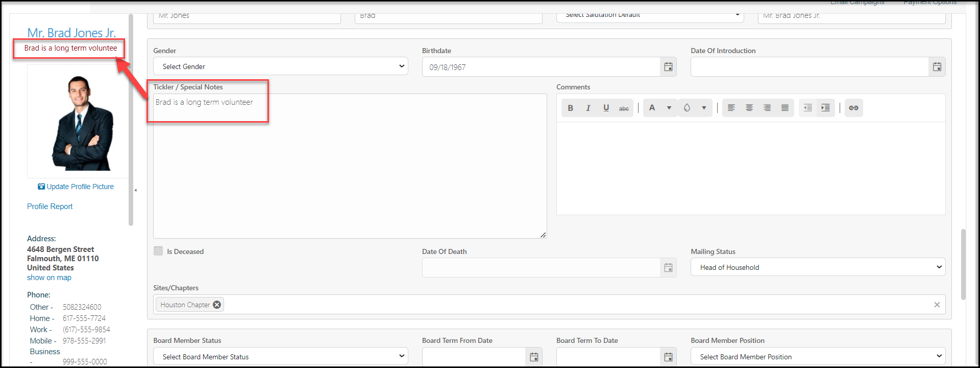Click into the Tickler / Special Notes textarea
This screenshot has width=980, height=368.
[x=350, y=166]
